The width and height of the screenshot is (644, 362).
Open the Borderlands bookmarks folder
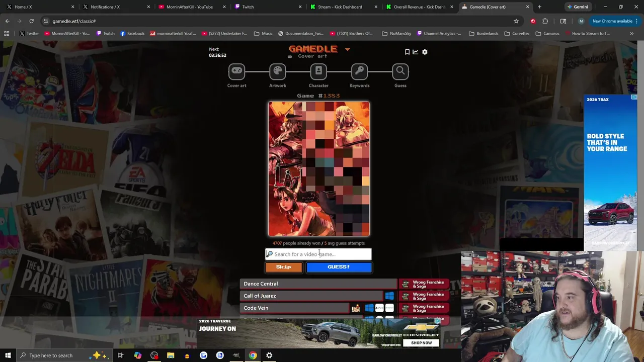pos(483,34)
